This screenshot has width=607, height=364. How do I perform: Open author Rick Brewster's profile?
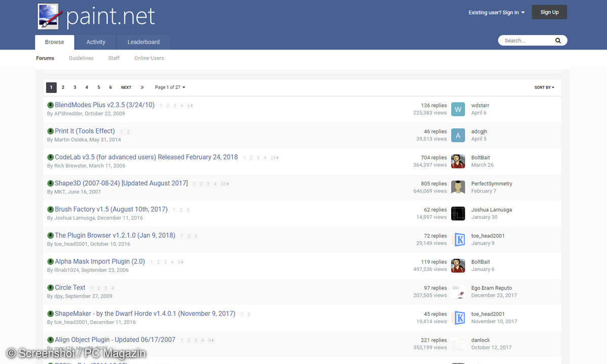click(70, 166)
